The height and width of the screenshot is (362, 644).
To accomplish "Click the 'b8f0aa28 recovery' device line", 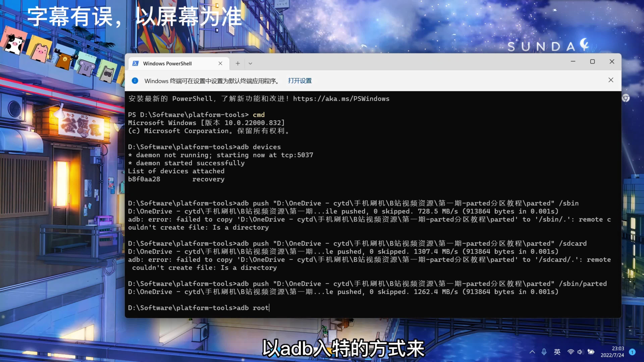I will click(176, 179).
